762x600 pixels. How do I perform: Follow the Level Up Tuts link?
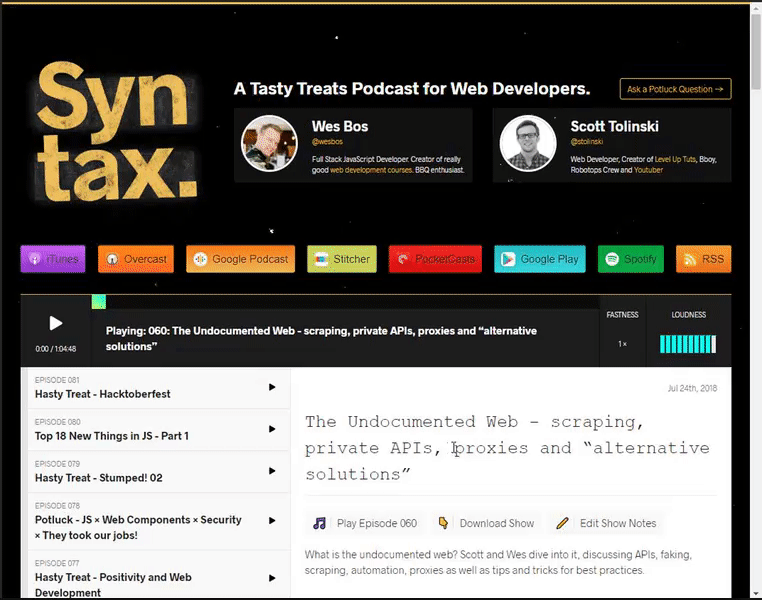[675, 159]
